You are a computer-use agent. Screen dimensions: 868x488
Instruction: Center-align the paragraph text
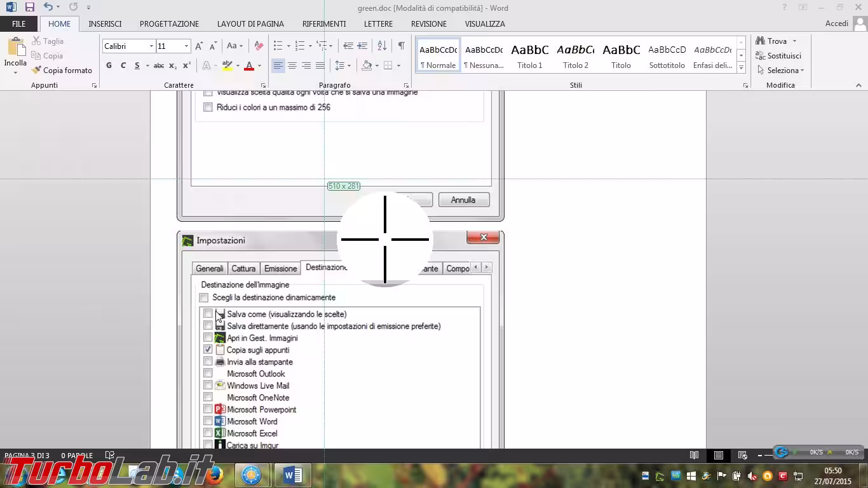(292, 65)
